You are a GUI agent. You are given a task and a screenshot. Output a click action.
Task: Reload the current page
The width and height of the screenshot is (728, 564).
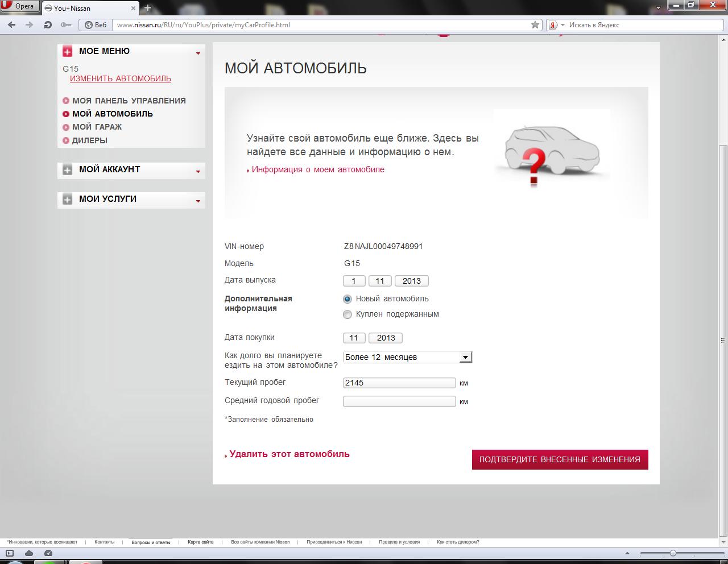(48, 25)
